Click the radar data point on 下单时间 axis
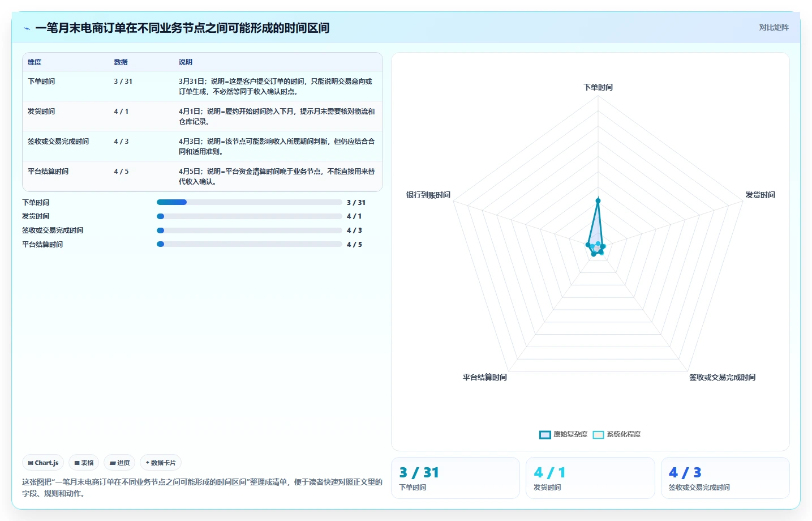 [x=598, y=200]
